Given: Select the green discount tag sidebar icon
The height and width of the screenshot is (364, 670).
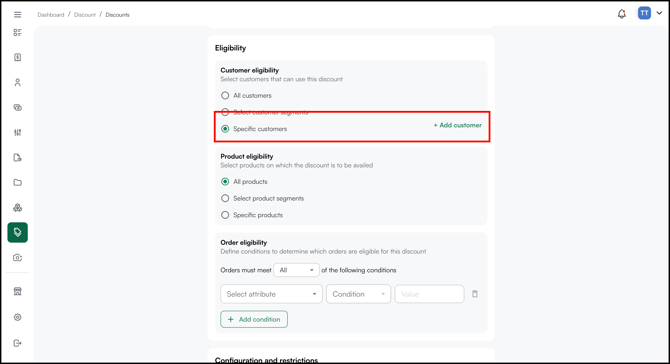Looking at the screenshot, I should point(18,232).
